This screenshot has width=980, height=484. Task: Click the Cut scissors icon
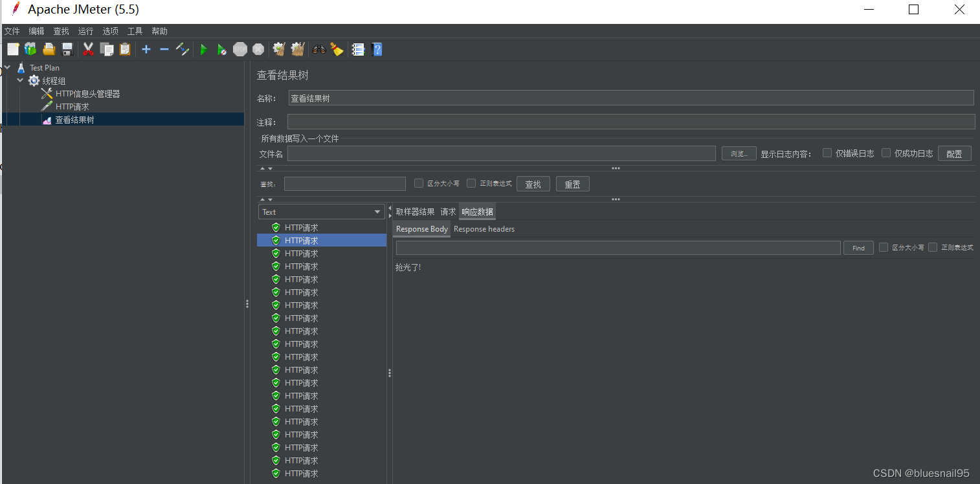click(89, 49)
